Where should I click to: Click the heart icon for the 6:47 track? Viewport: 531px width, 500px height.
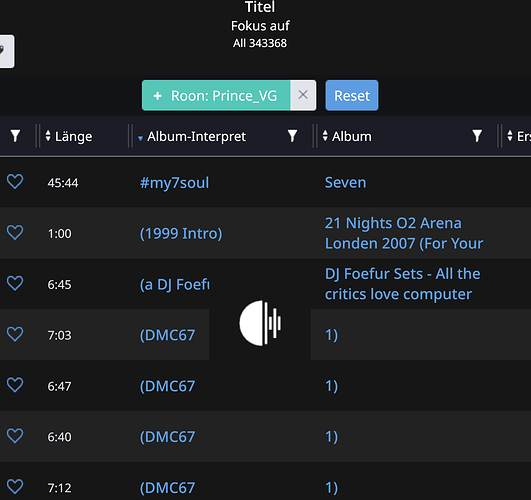coord(15,385)
